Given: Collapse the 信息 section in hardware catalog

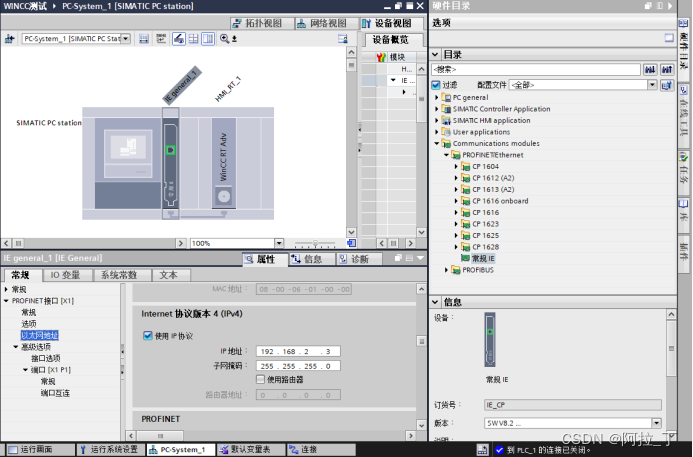Looking at the screenshot, I should tap(435, 302).
